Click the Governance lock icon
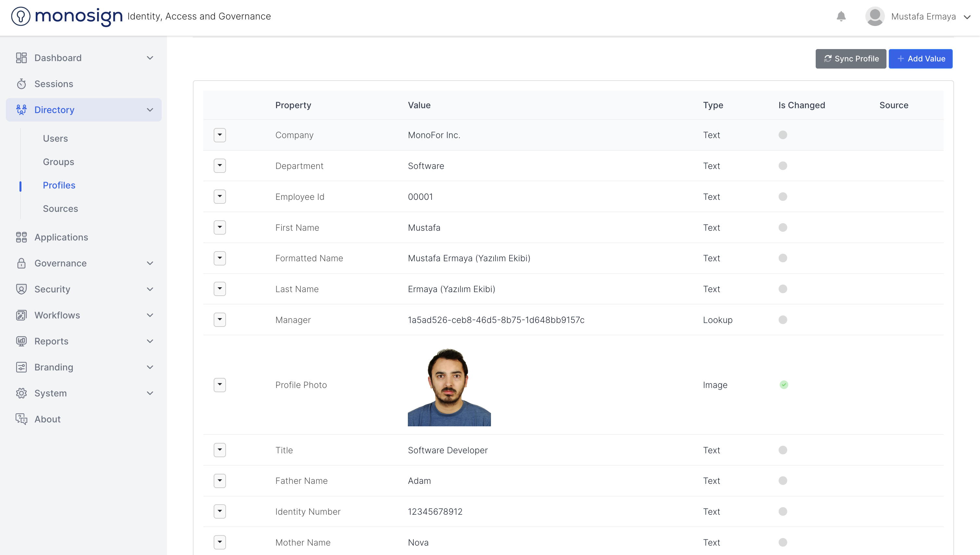 (21, 264)
